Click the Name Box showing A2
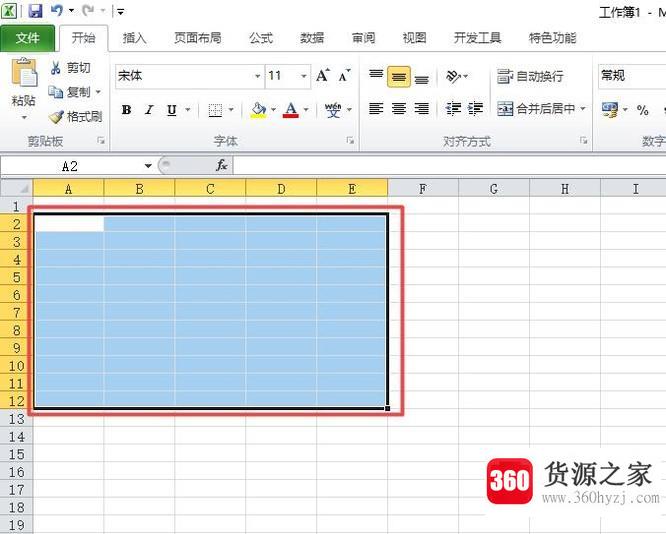This screenshot has height=534, width=666. [x=70, y=166]
